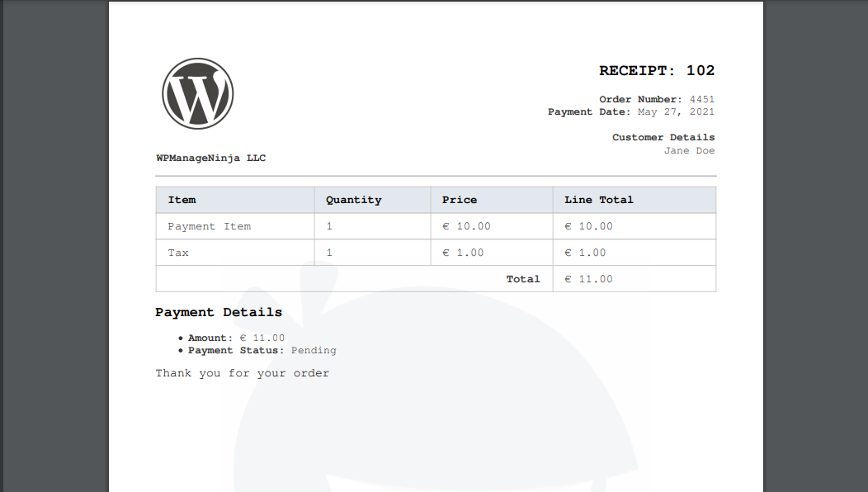868x492 pixels.
Task: Click the Thank you for your order text
Action: click(243, 373)
